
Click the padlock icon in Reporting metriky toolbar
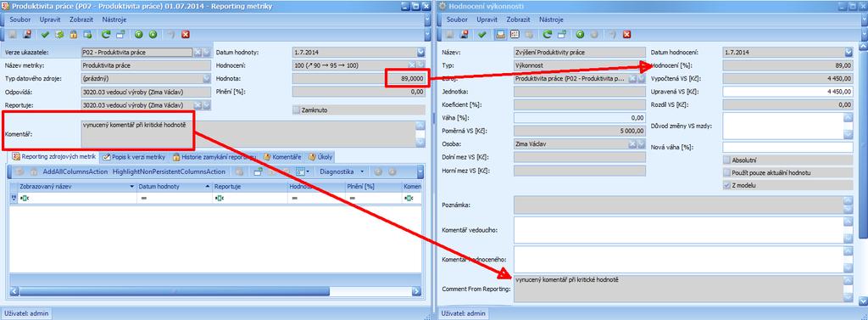tap(73, 35)
